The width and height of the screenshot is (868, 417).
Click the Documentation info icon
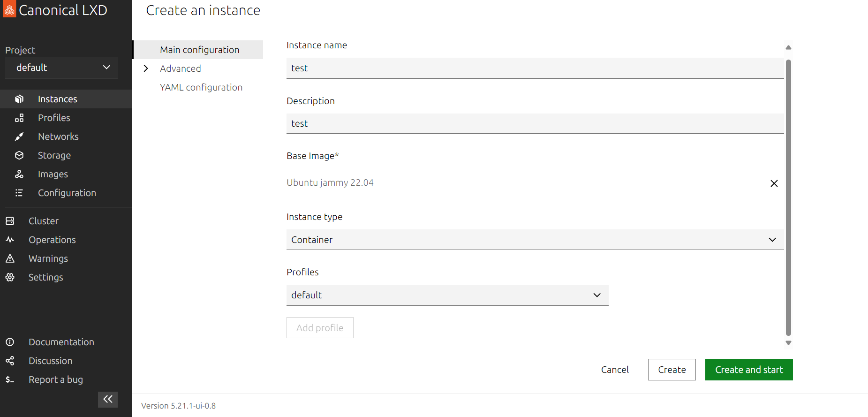[10, 342]
